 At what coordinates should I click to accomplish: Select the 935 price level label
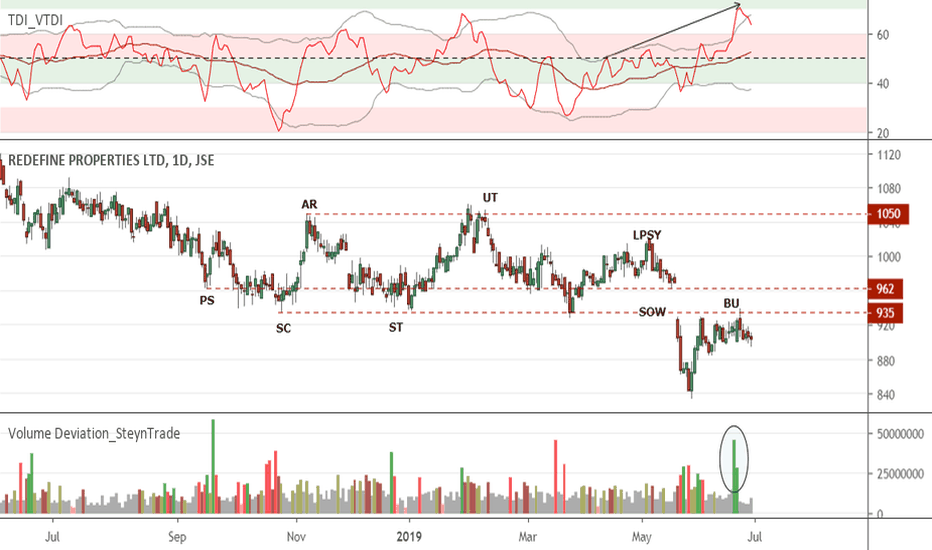886,313
